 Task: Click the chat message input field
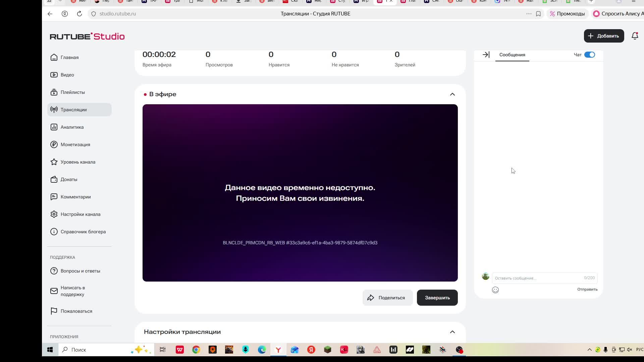(x=545, y=278)
